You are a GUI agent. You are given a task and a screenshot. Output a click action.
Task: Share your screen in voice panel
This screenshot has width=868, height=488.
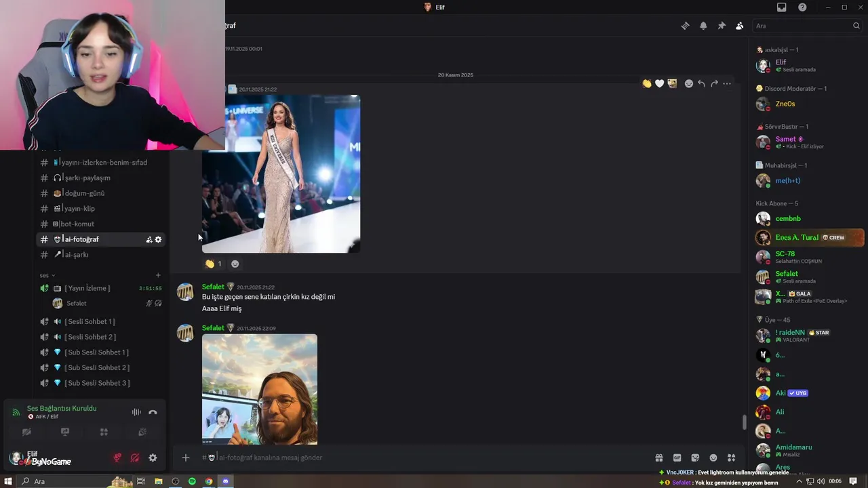point(65,432)
